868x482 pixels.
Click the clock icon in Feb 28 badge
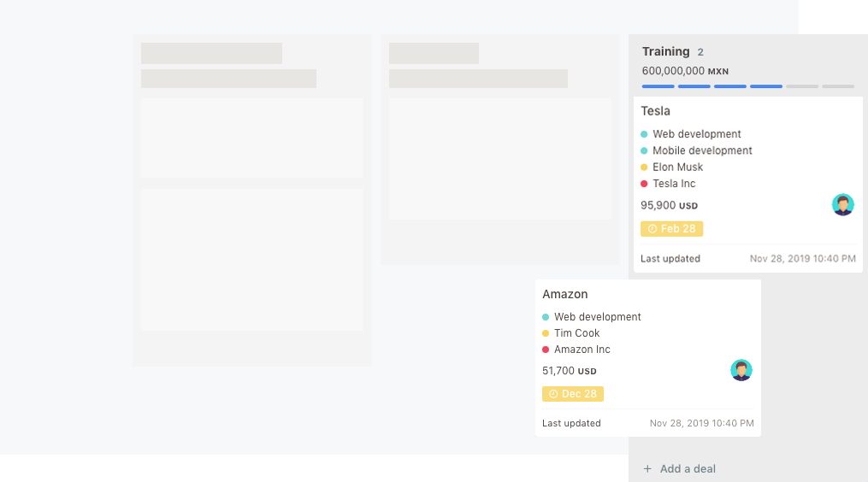(652, 229)
